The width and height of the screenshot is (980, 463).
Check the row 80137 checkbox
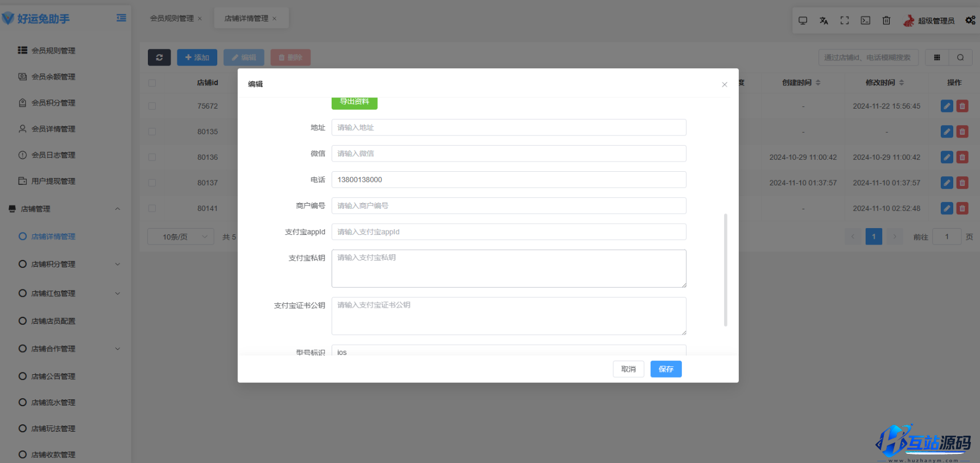(152, 183)
